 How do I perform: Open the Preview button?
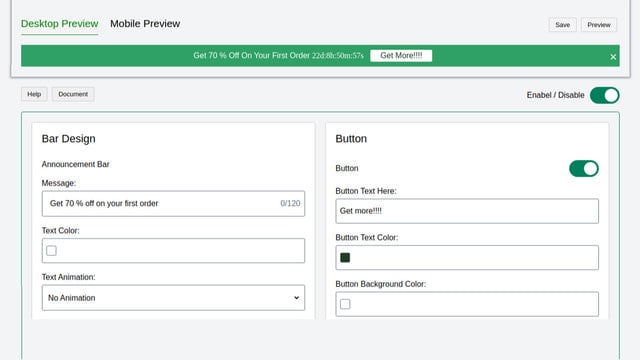599,25
